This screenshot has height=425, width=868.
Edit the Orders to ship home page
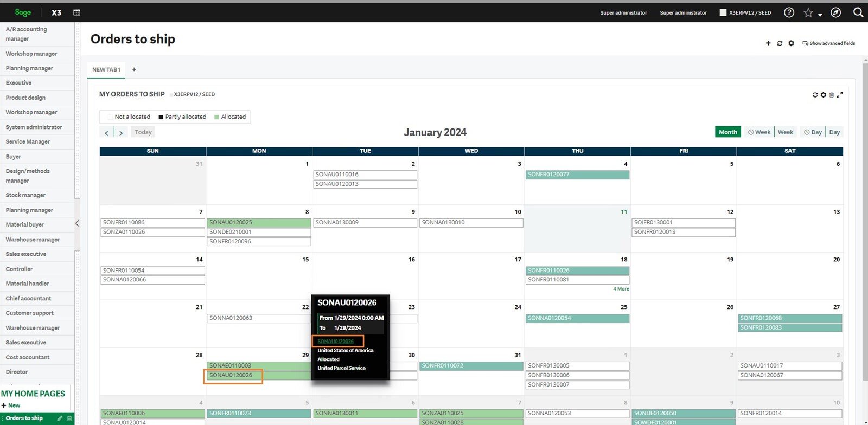pyautogui.click(x=60, y=418)
